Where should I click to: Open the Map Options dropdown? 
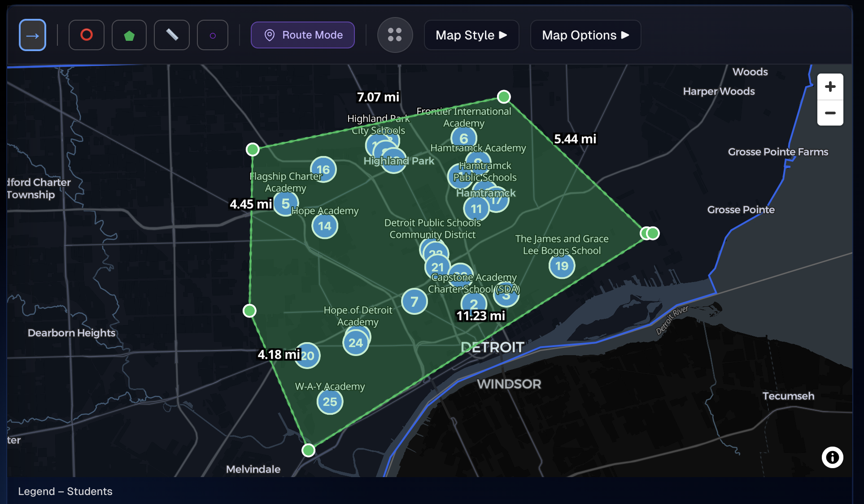point(585,35)
